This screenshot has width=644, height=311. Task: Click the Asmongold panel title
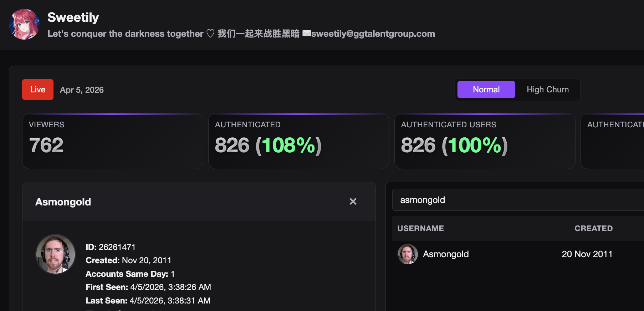point(63,202)
